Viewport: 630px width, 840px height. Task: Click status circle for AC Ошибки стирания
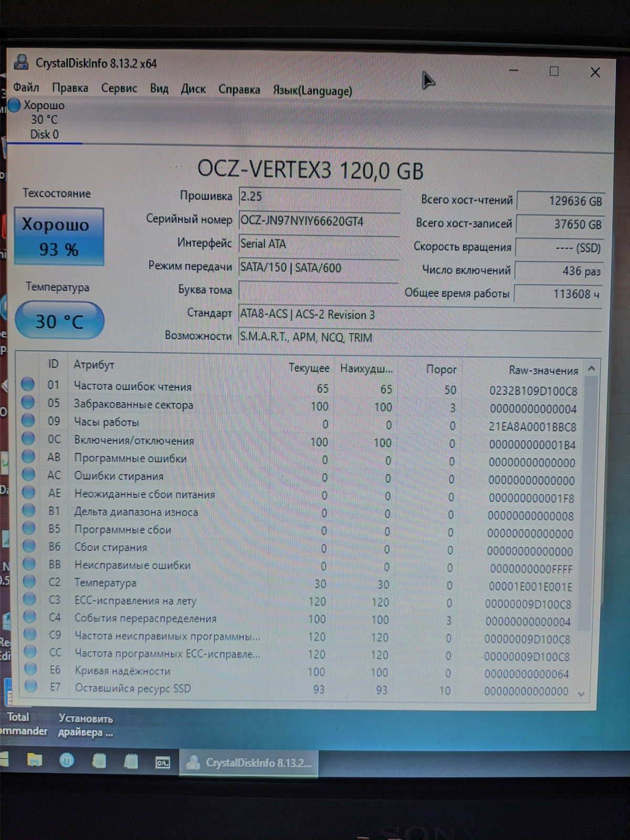click(28, 474)
